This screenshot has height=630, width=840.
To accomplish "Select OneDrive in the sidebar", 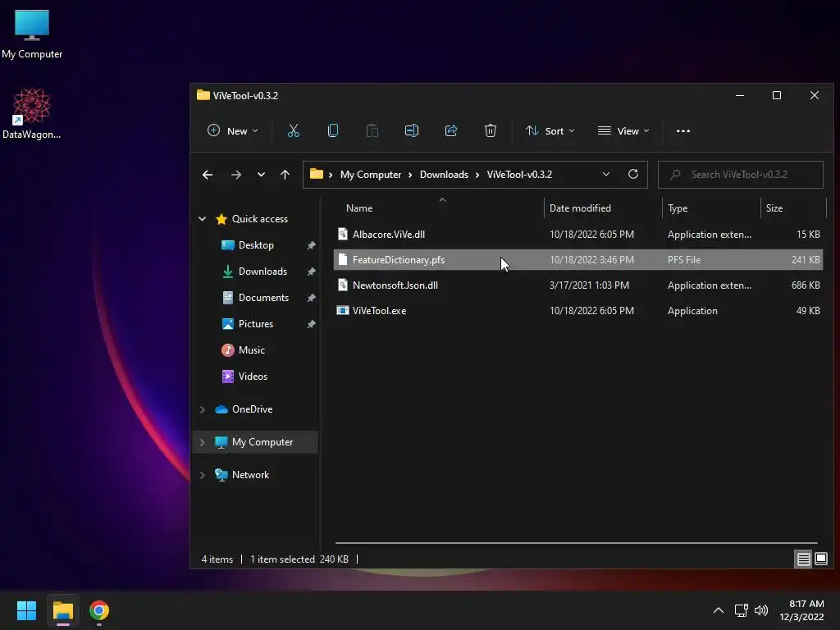I will tap(252, 409).
